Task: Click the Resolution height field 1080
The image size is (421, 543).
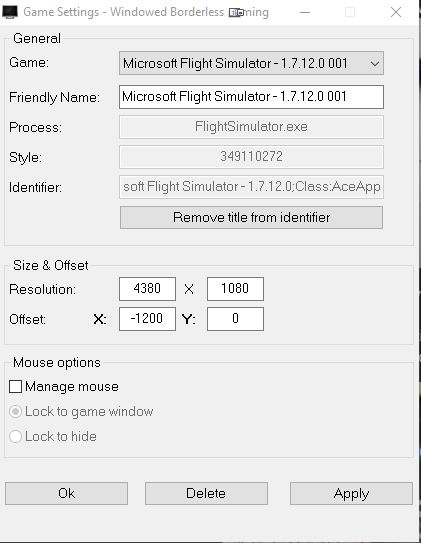Action: coord(235,288)
